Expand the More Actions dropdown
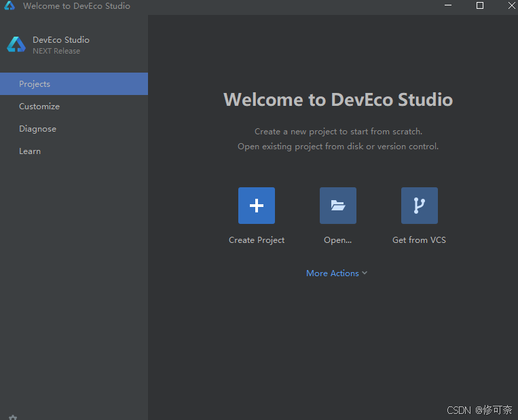 point(337,273)
